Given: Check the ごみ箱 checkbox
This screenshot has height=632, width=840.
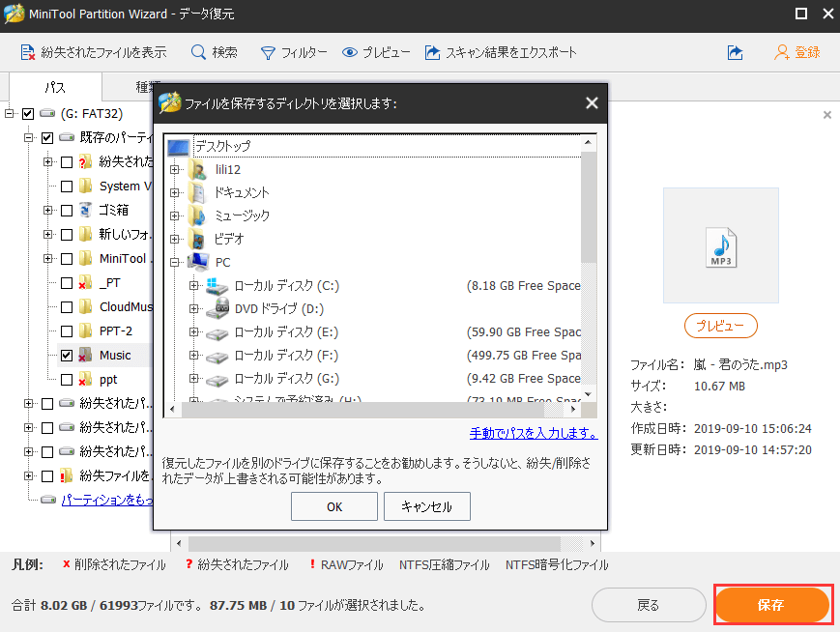Looking at the screenshot, I should (x=67, y=211).
